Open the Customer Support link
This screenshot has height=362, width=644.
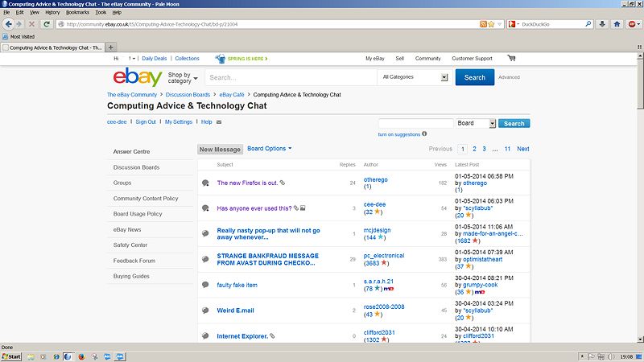coord(472,58)
